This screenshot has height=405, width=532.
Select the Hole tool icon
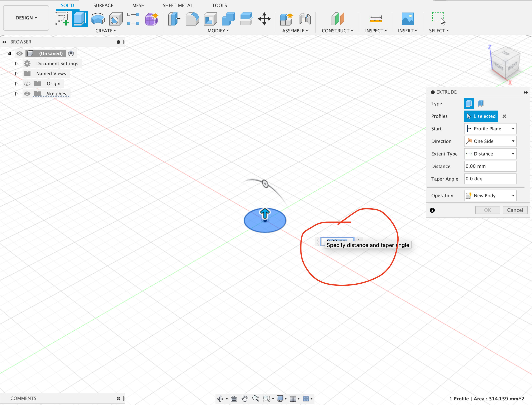pyautogui.click(x=116, y=19)
